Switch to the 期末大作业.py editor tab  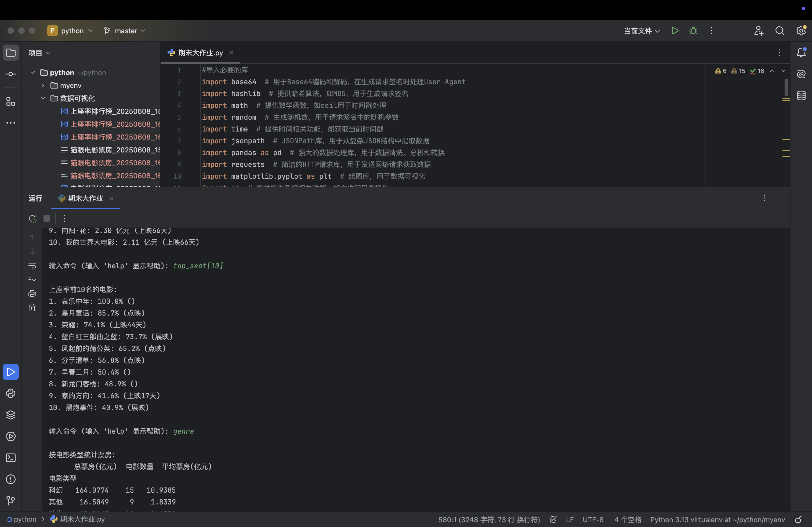click(x=200, y=53)
